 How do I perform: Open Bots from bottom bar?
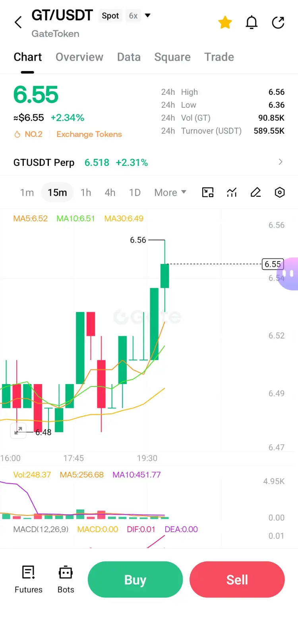point(66,579)
